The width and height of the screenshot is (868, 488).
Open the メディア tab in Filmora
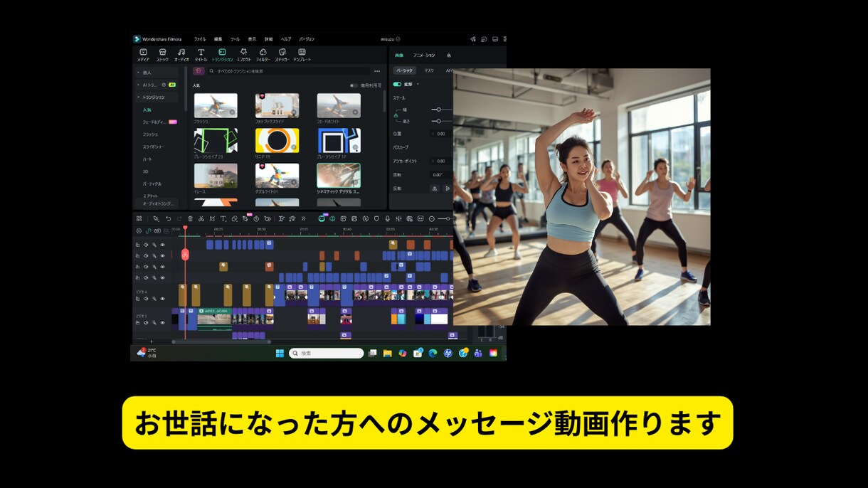143,55
